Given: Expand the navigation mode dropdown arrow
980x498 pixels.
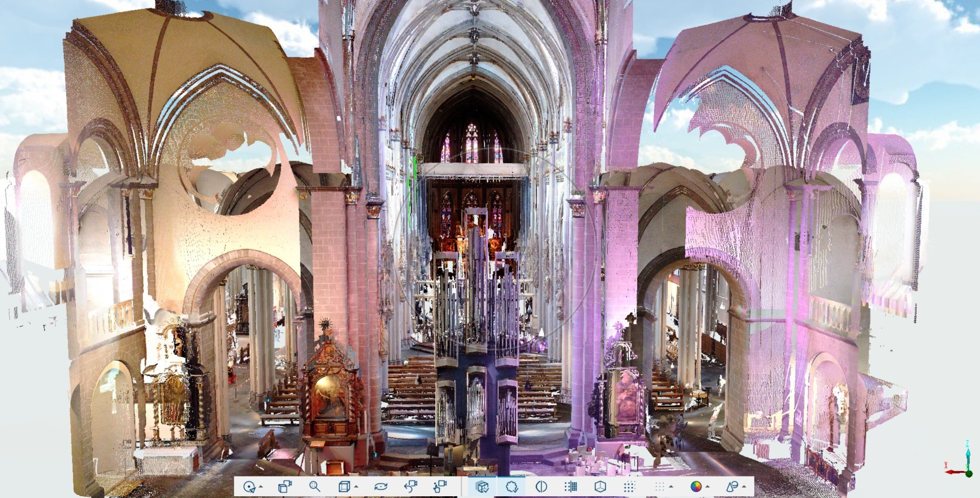Looking at the screenshot, I should coord(261,487).
